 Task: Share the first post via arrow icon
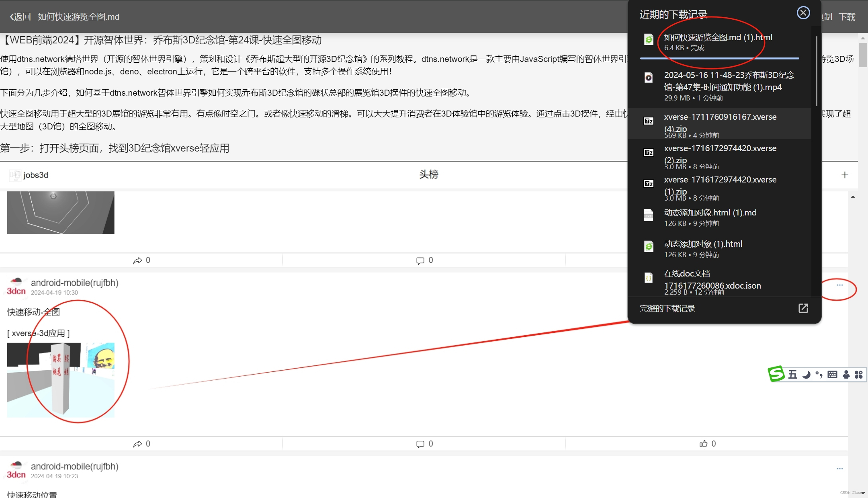(x=137, y=260)
